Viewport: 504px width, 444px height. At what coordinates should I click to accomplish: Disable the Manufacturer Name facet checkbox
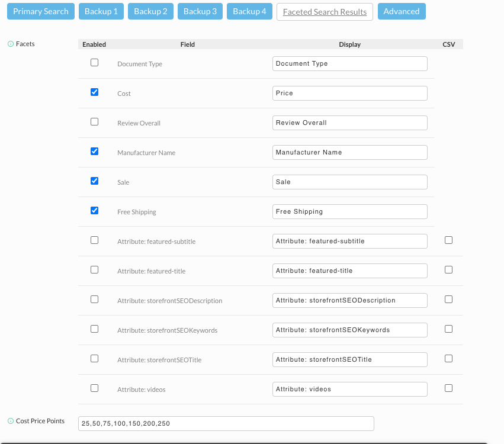tap(95, 152)
